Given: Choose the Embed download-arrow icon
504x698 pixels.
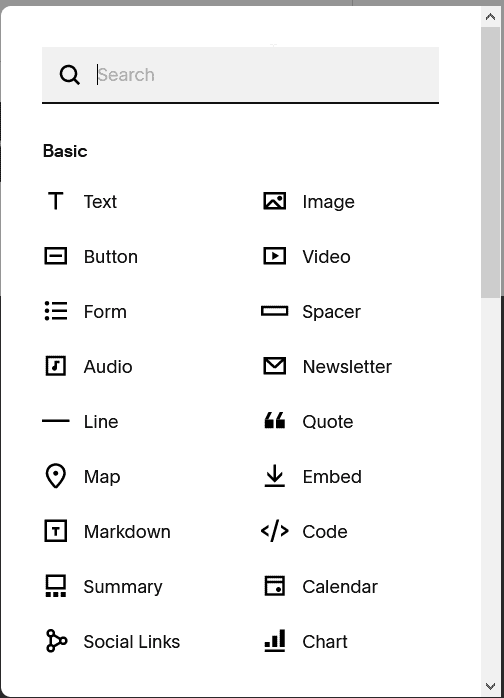Looking at the screenshot, I should point(275,476).
